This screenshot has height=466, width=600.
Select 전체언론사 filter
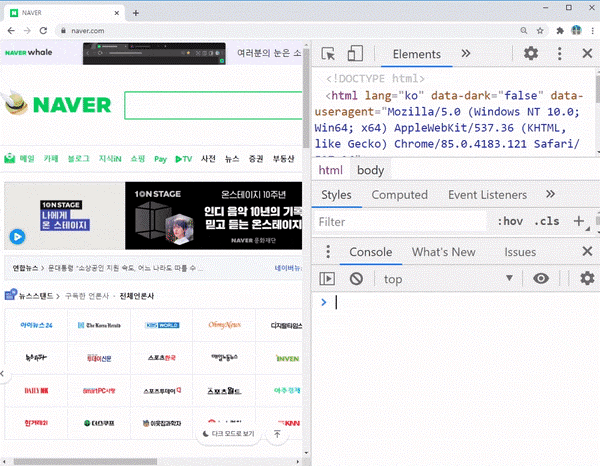137,296
